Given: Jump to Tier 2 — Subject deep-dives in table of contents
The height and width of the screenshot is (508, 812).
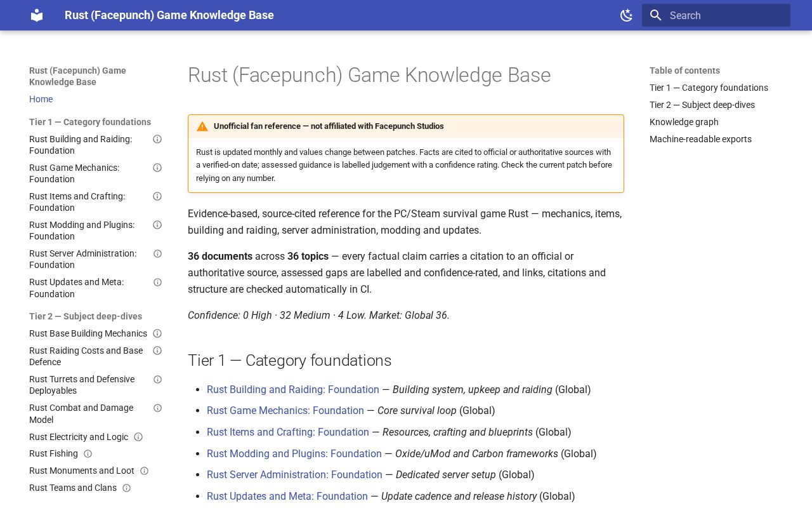Looking at the screenshot, I should (702, 105).
